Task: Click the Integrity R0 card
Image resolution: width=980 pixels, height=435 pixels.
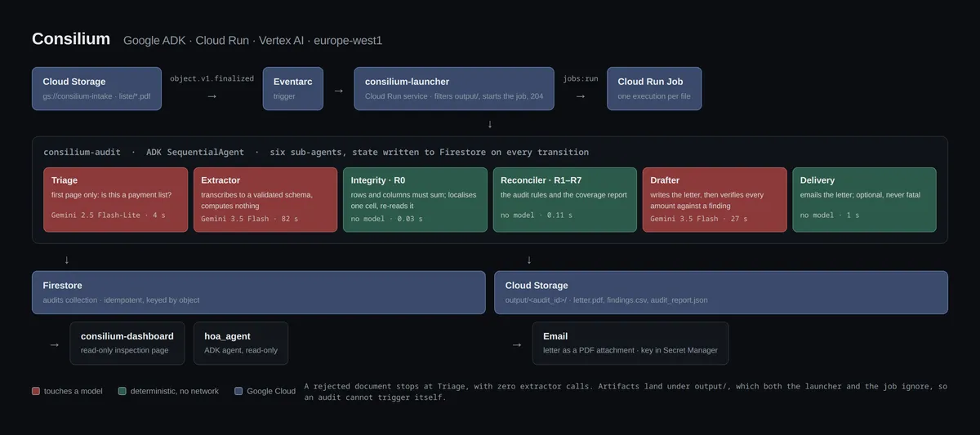Action: [x=415, y=200]
